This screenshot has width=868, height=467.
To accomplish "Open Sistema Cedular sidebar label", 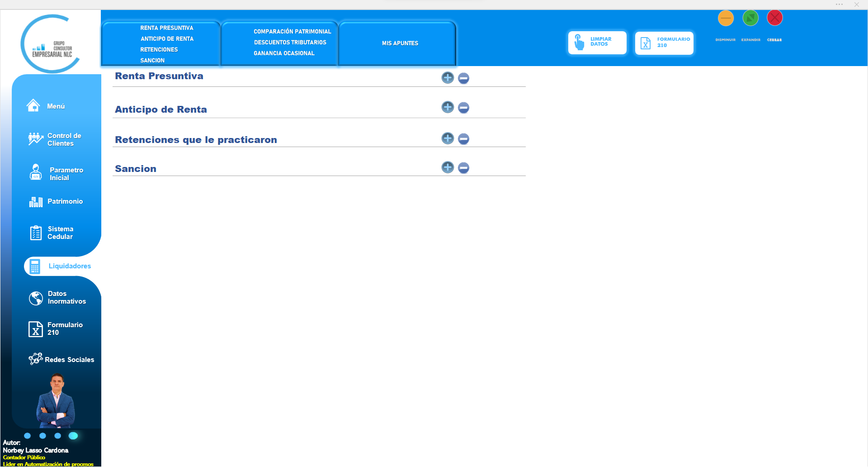I will click(60, 233).
